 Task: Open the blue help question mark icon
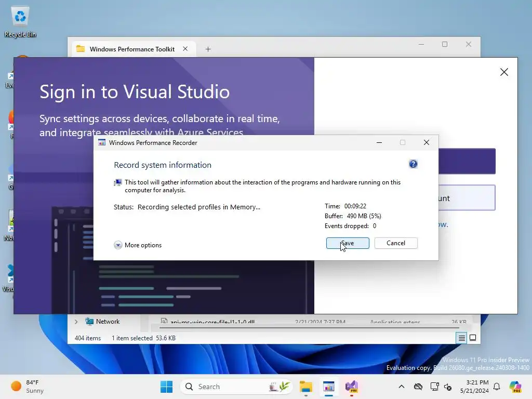413,164
